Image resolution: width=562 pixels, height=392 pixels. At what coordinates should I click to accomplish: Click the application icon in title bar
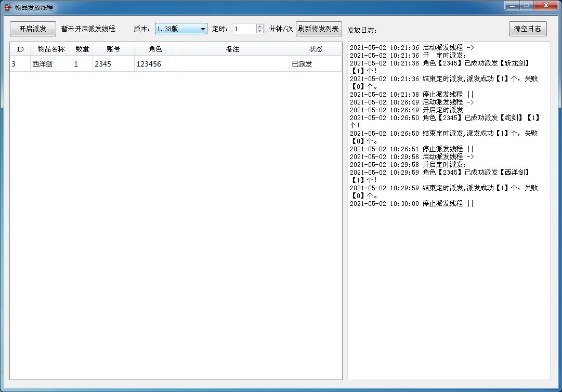click(x=7, y=7)
